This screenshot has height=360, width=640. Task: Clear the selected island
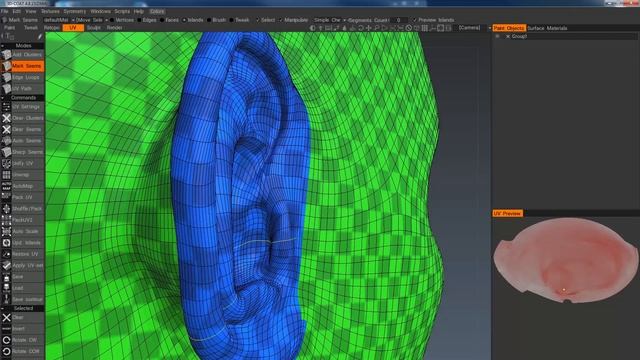[x=22, y=317]
